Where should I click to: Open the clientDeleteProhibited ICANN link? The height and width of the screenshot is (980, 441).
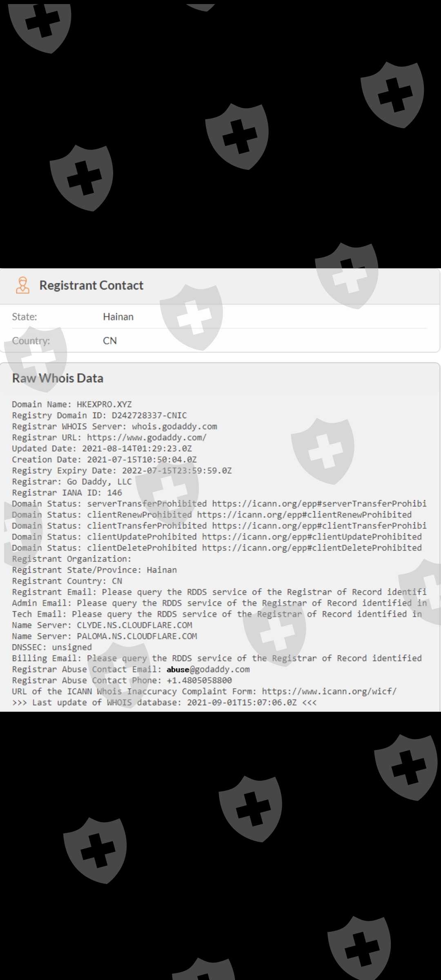point(312,548)
